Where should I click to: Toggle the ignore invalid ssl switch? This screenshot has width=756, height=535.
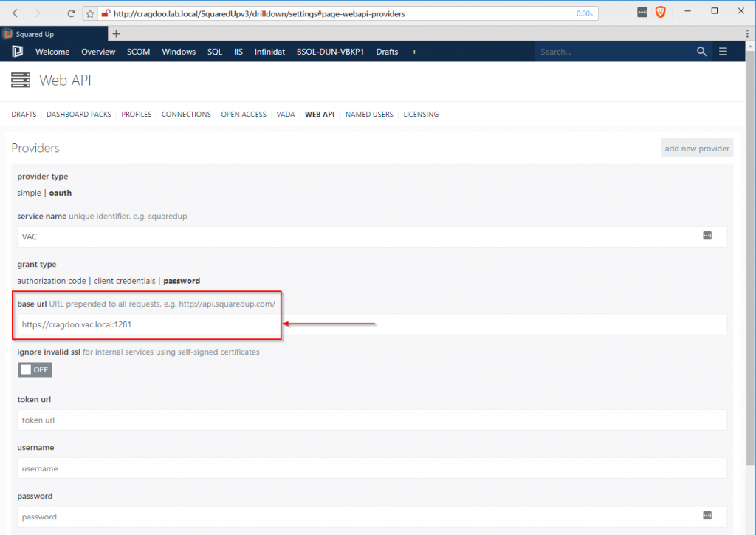coord(35,369)
